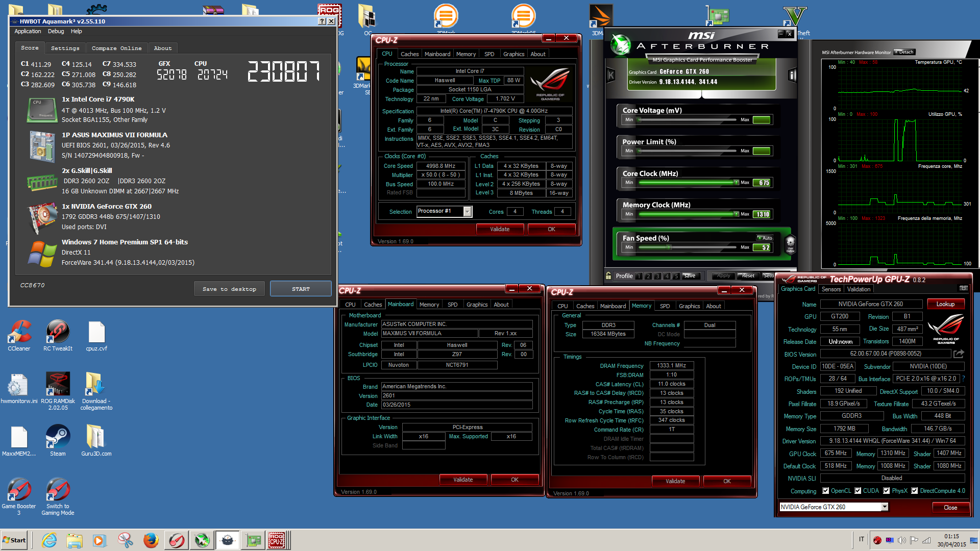Open SPD tab in CPU-Z Memory window

[665, 306]
